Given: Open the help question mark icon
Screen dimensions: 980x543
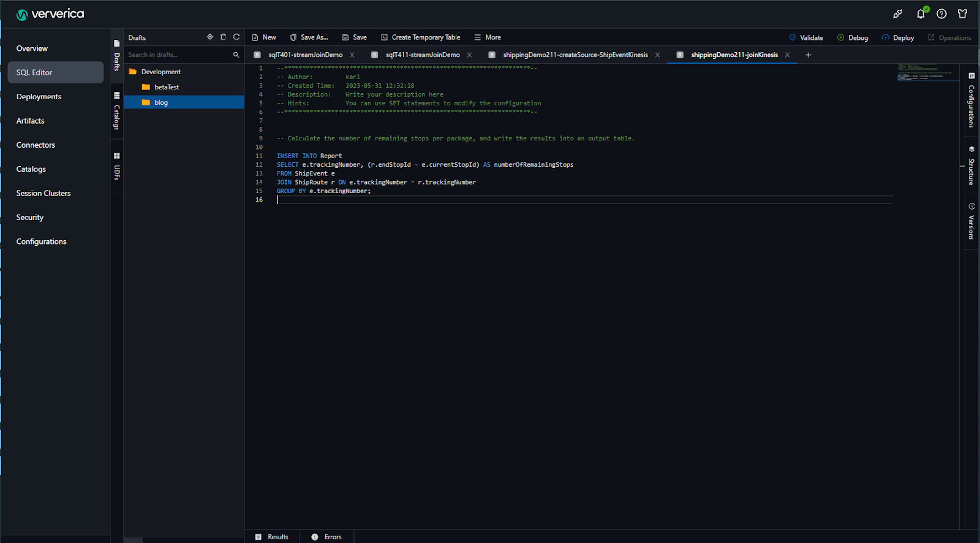Looking at the screenshot, I should tap(941, 13).
